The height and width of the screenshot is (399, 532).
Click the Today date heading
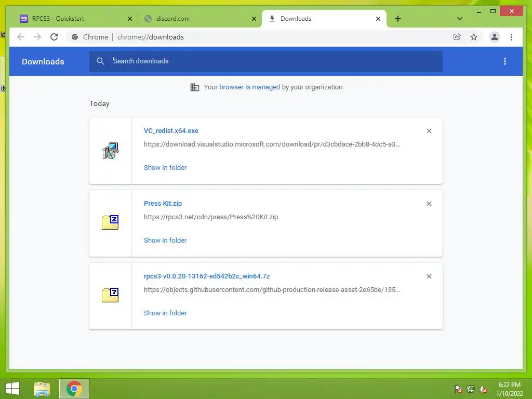(99, 103)
